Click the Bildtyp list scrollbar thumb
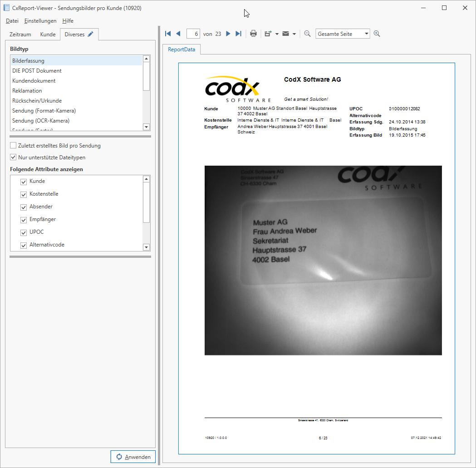 pyautogui.click(x=146, y=76)
